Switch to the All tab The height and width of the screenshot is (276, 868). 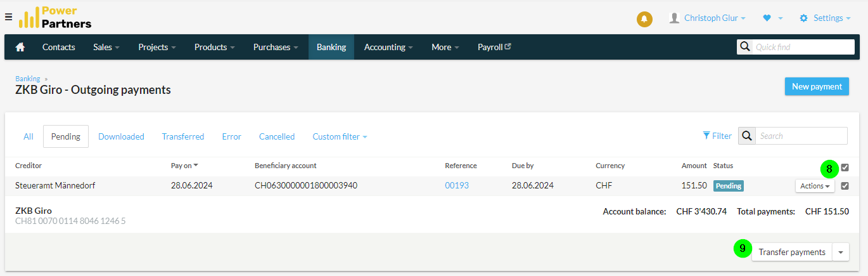point(29,136)
